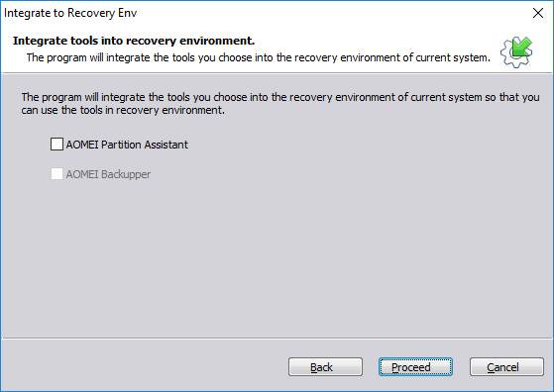
Task: Select the disabled AOMEI Backupper label
Action: click(108, 174)
